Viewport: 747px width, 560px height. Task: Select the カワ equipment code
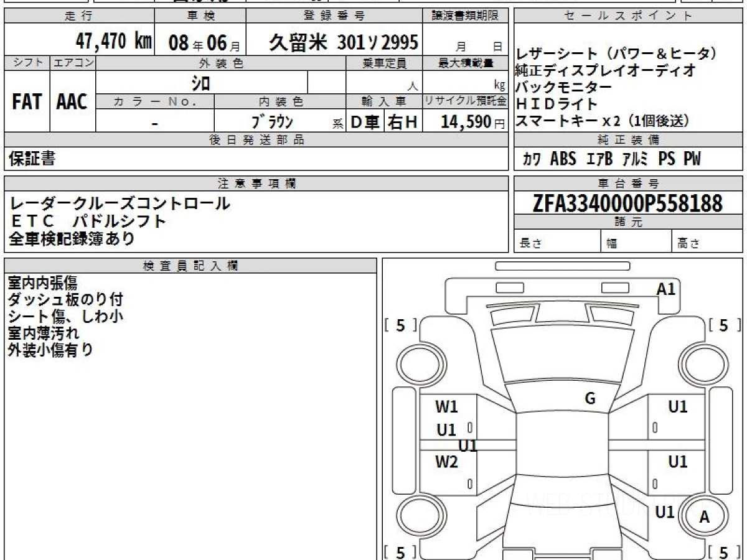coord(532,159)
